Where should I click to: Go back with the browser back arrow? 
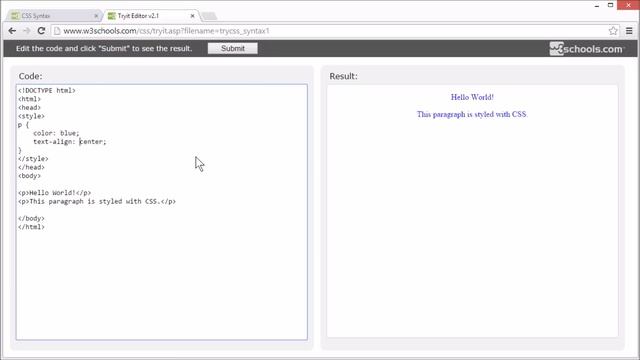pyautogui.click(x=12, y=31)
